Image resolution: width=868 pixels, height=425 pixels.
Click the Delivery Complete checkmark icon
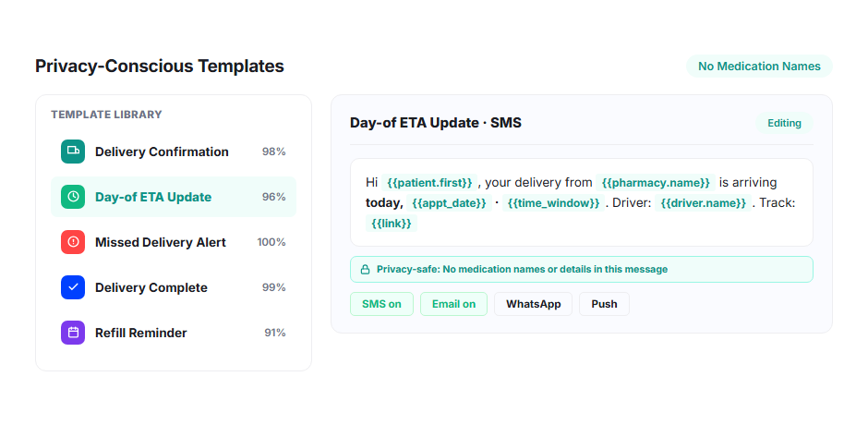pos(73,287)
